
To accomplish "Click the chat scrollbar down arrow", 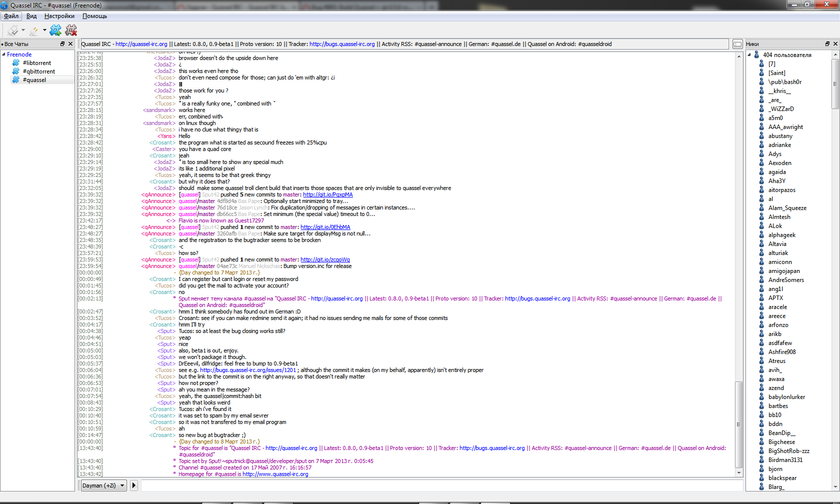I will (x=738, y=473).
